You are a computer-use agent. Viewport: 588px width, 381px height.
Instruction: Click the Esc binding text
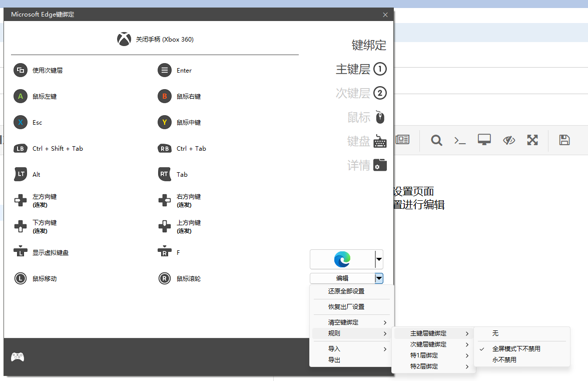tap(37, 123)
